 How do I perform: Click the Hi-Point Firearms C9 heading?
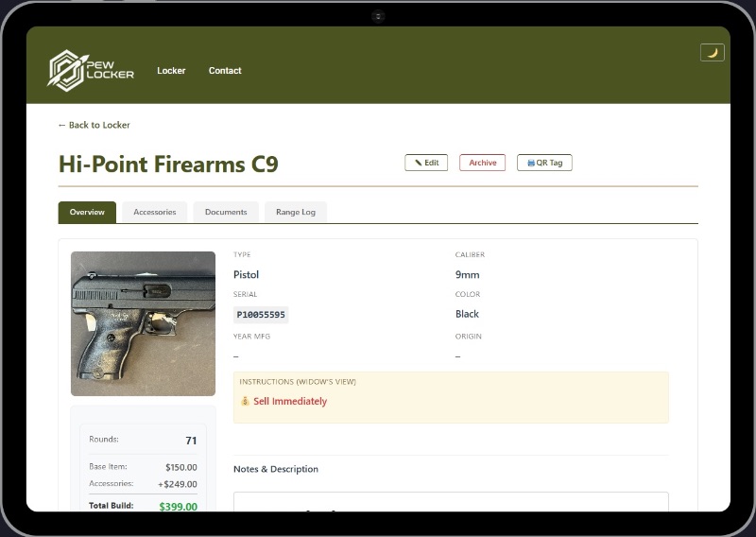pyautogui.click(x=168, y=165)
